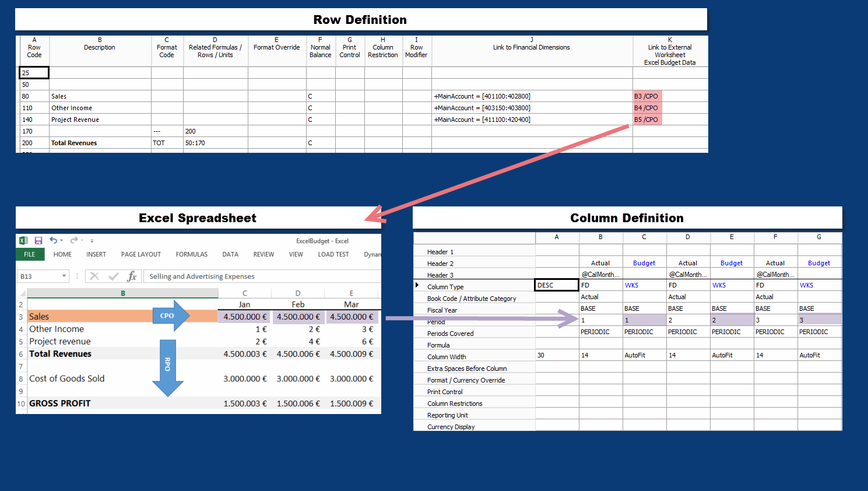
Task: Click the pink B3 /CPO cell
Action: click(x=646, y=96)
